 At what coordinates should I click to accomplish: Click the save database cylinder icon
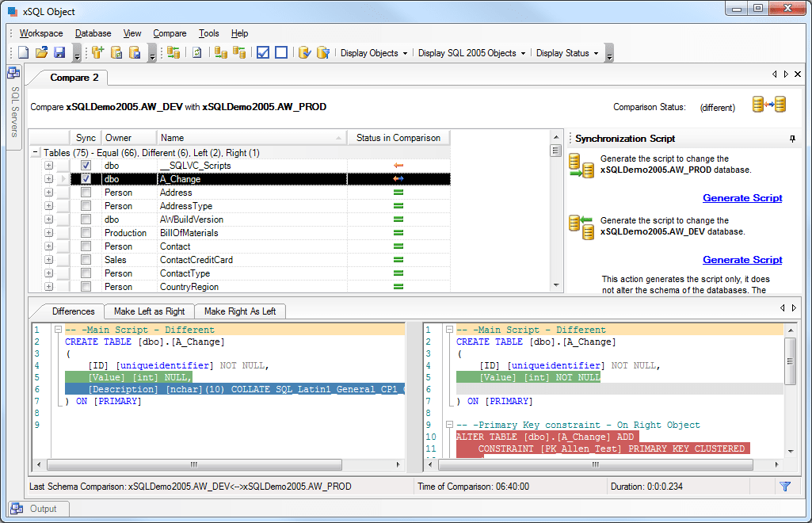[x=135, y=52]
